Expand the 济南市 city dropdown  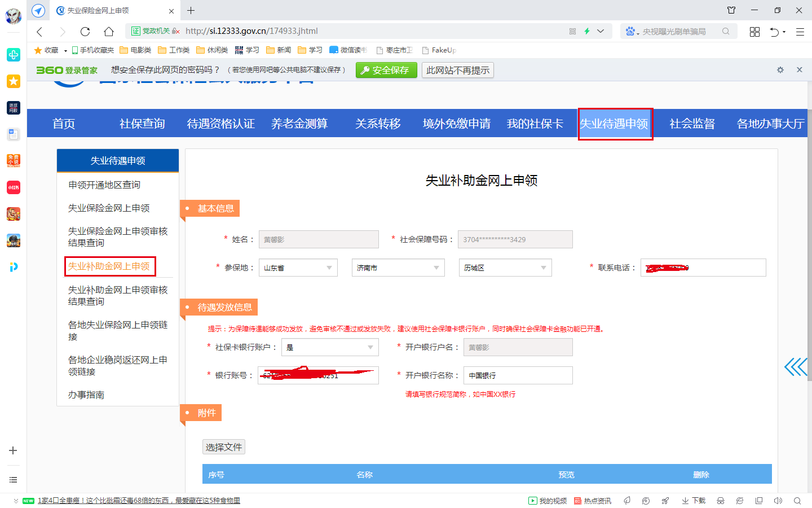(398, 268)
